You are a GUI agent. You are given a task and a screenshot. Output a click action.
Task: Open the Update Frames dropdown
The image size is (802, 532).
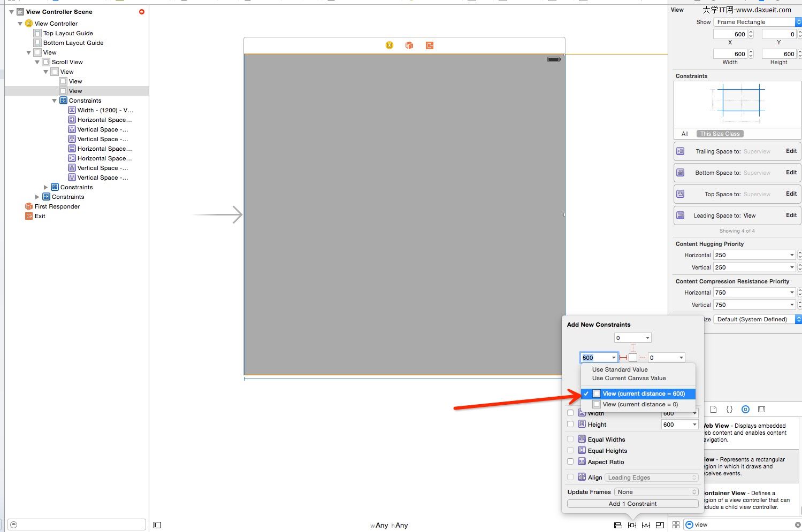[656, 492]
